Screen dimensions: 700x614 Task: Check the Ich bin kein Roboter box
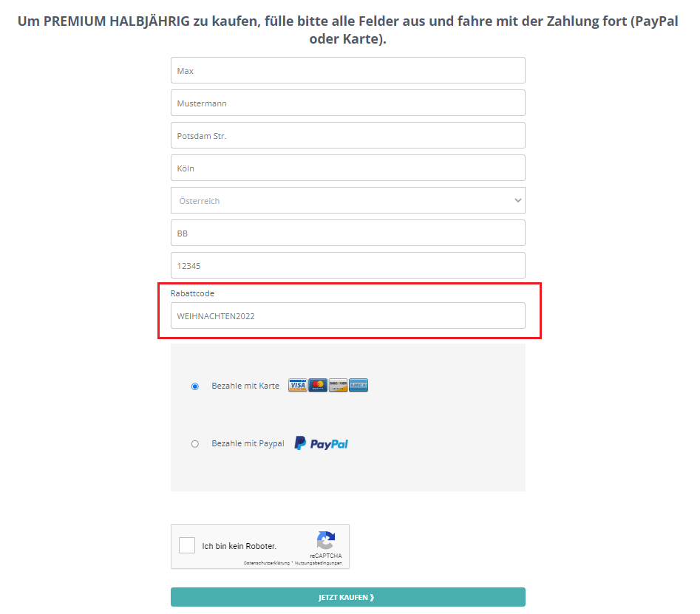(187, 545)
